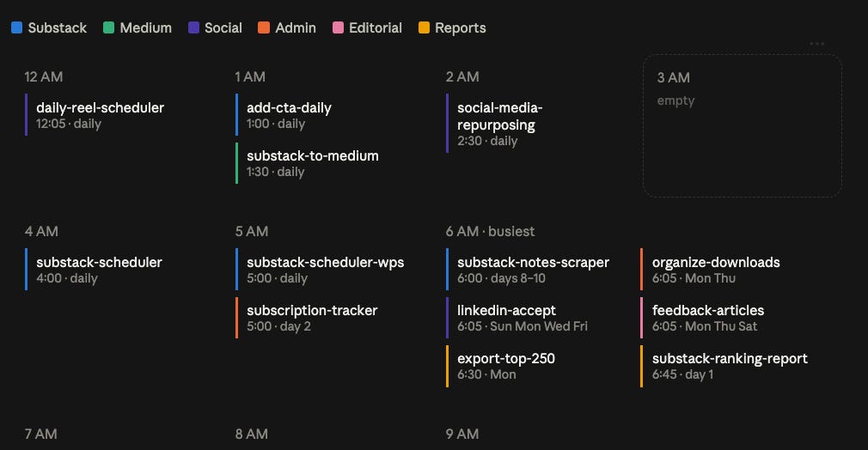
Task: Click the 8 AM hour heading
Action: click(252, 434)
